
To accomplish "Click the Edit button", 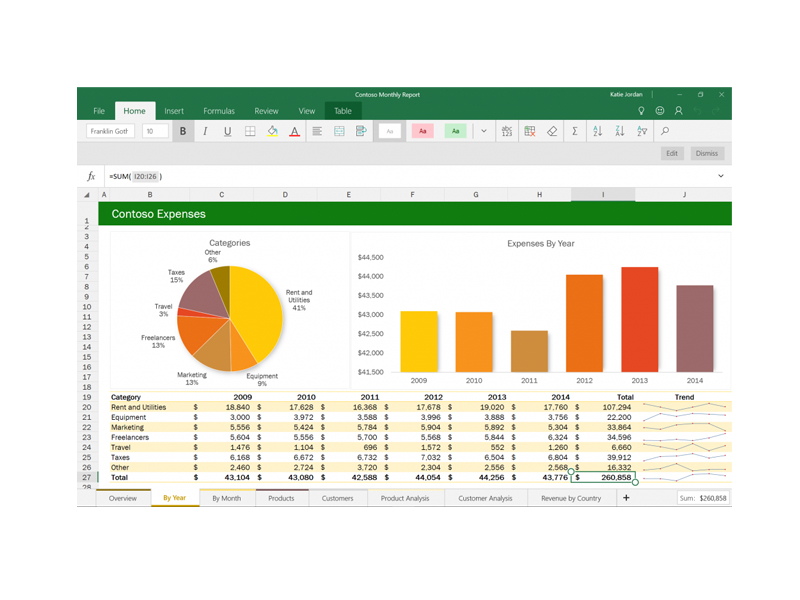I will point(672,153).
